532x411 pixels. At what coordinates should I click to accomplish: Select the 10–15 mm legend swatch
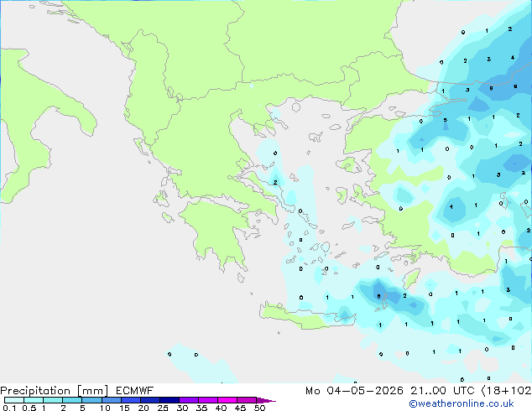(111, 400)
